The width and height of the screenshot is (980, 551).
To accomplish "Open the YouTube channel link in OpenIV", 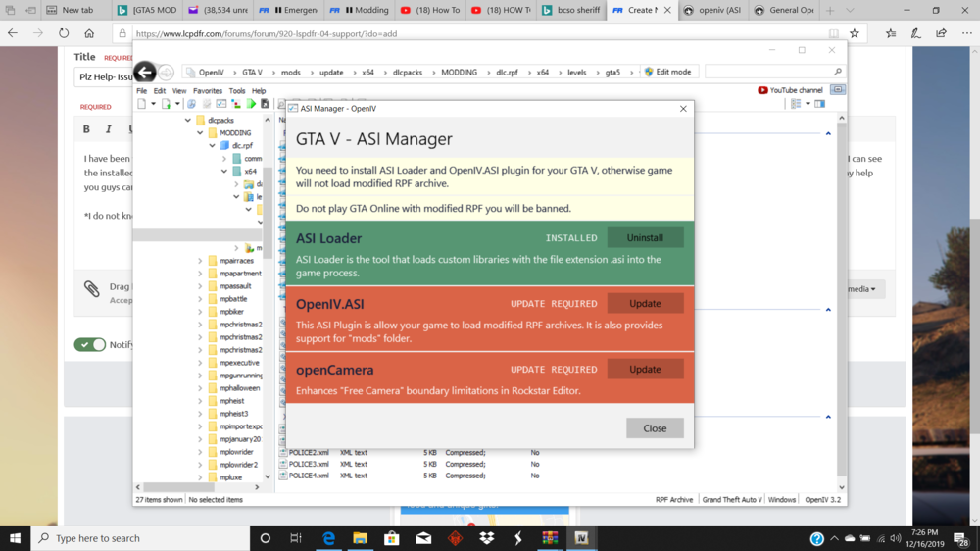I will (790, 90).
